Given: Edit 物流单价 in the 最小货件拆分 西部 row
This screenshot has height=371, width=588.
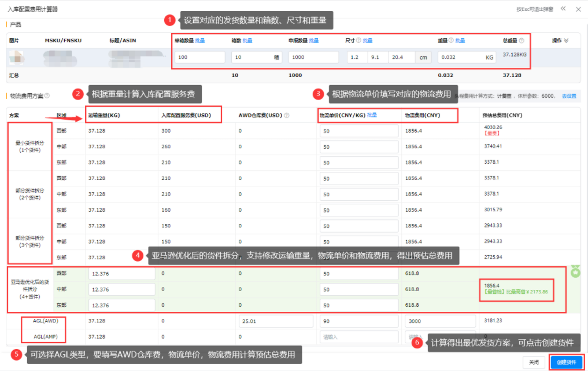Looking at the screenshot, I should (359, 131).
